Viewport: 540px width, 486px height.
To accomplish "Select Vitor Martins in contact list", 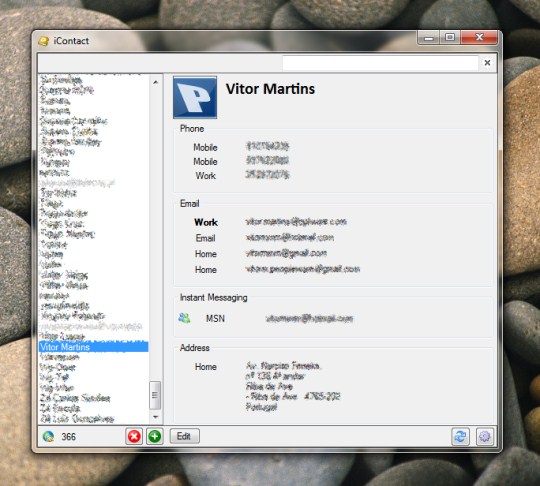I will coord(94,347).
